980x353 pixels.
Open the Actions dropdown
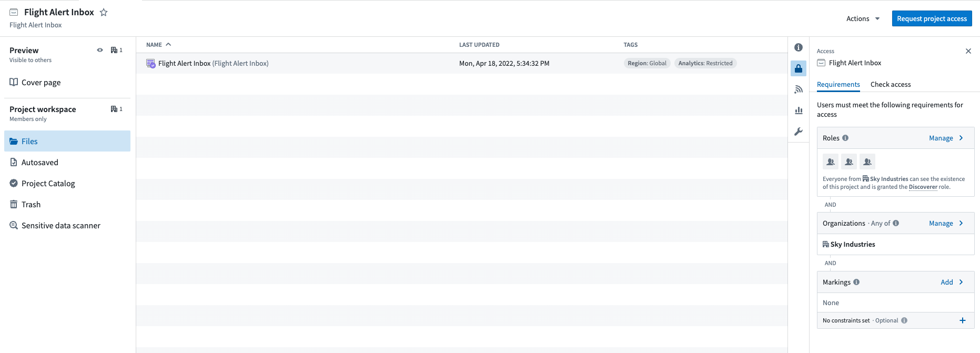click(863, 19)
